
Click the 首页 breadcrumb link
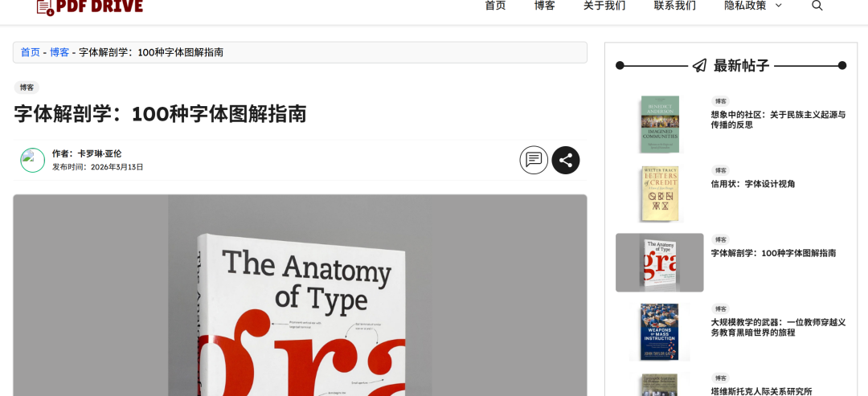pos(31,52)
